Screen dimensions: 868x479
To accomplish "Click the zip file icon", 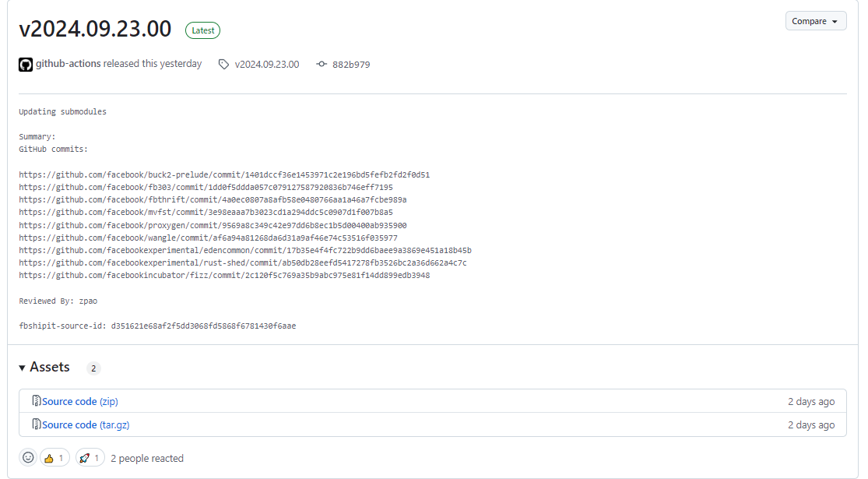I will click(37, 400).
